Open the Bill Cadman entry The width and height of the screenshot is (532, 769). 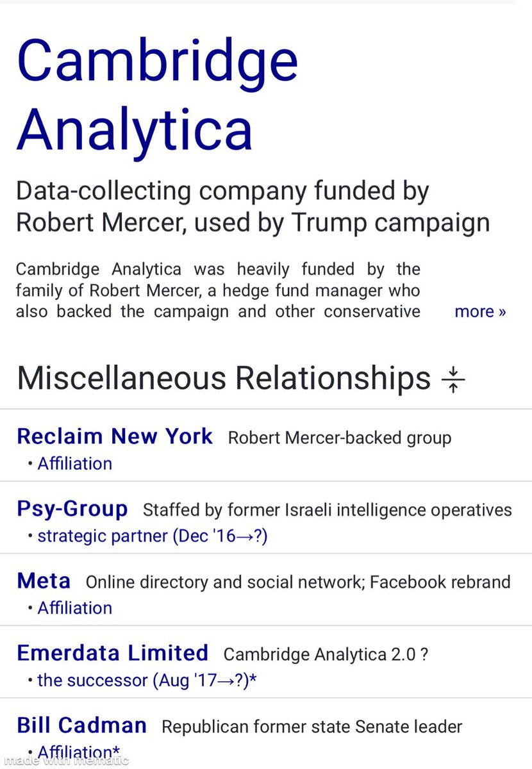click(x=81, y=725)
